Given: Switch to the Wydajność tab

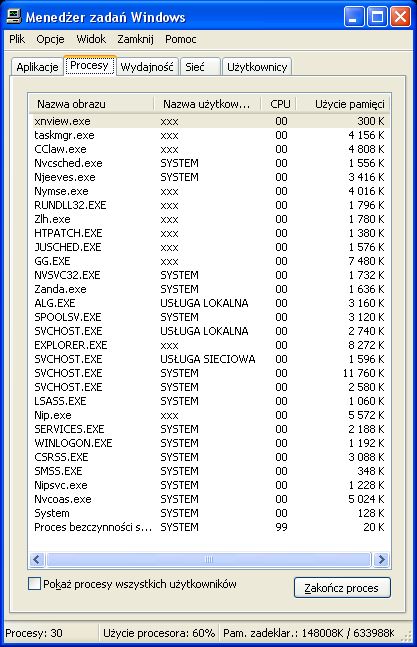Looking at the screenshot, I should tap(147, 67).
